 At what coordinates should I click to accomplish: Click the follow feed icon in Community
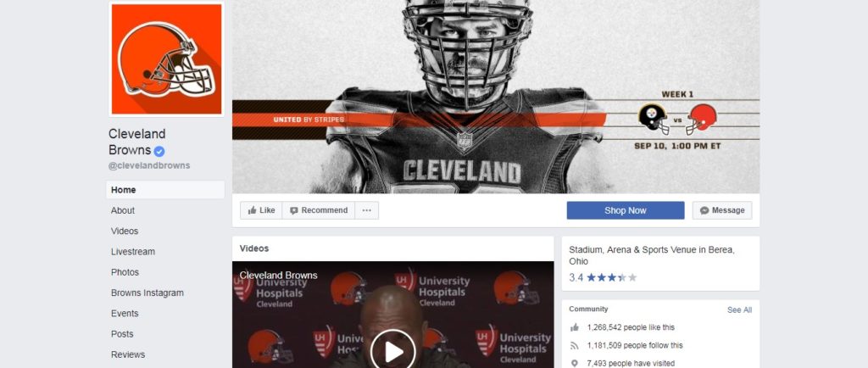575,346
